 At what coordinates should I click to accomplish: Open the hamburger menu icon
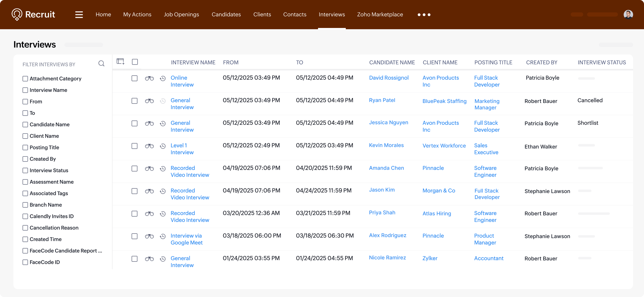79,15
